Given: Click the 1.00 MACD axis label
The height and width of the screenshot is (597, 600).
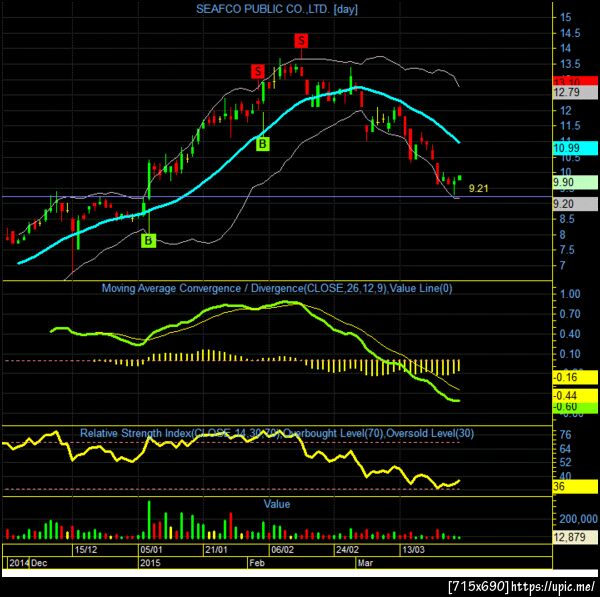Looking at the screenshot, I should click(570, 294).
